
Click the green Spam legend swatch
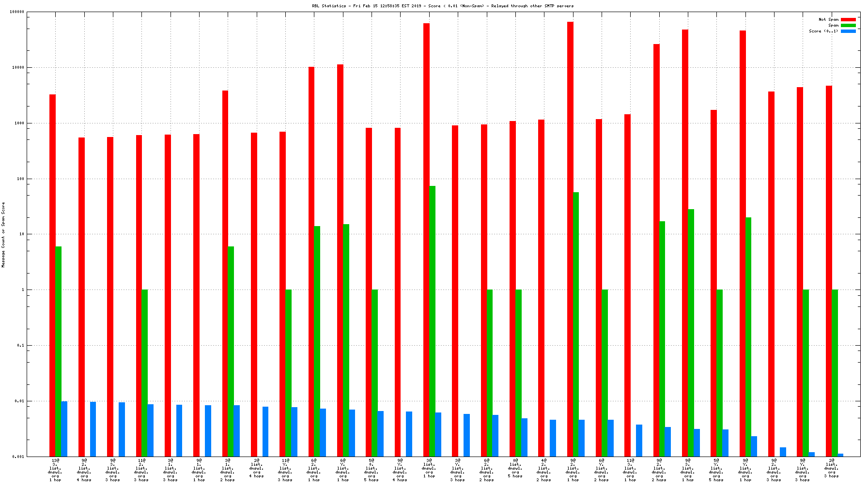(848, 25)
